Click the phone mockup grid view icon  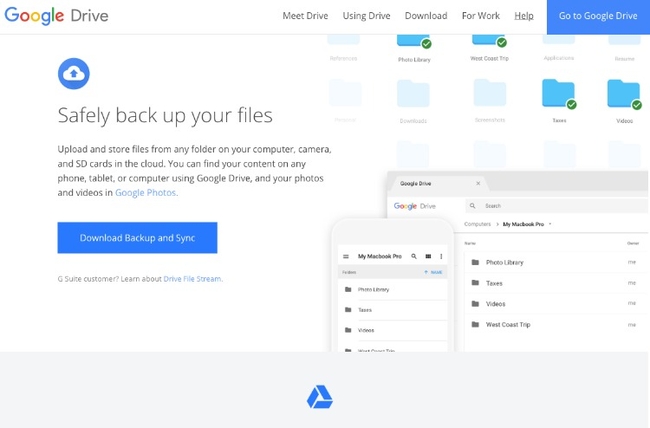(x=428, y=256)
